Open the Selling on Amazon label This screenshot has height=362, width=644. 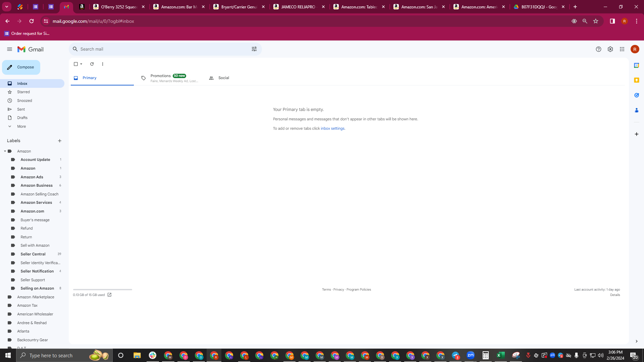pos(37,289)
